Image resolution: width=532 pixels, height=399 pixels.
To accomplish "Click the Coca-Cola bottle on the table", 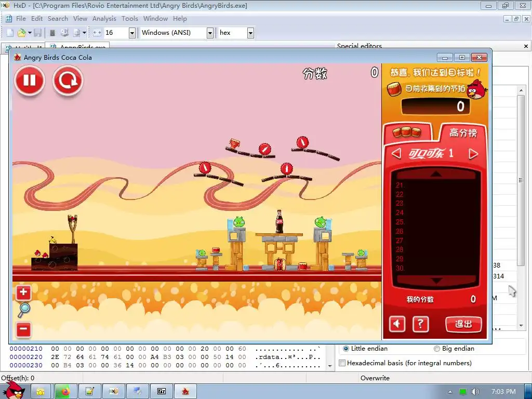I will (x=279, y=221).
